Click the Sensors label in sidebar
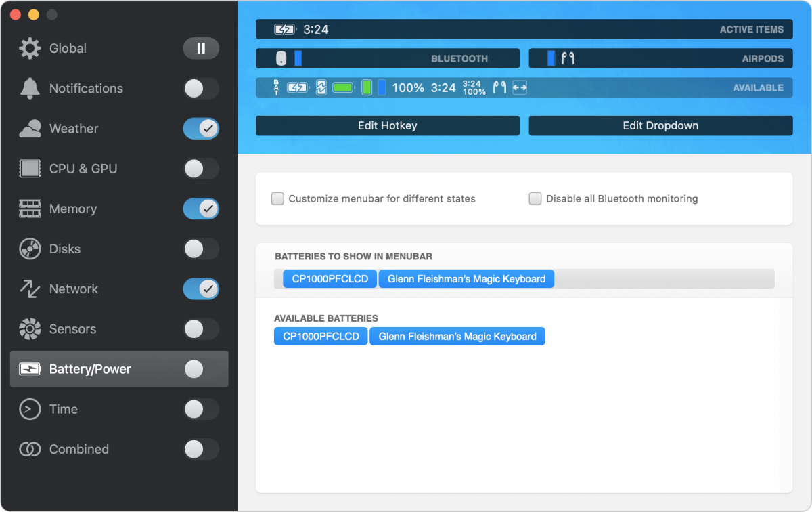This screenshot has width=812, height=512. [72, 329]
